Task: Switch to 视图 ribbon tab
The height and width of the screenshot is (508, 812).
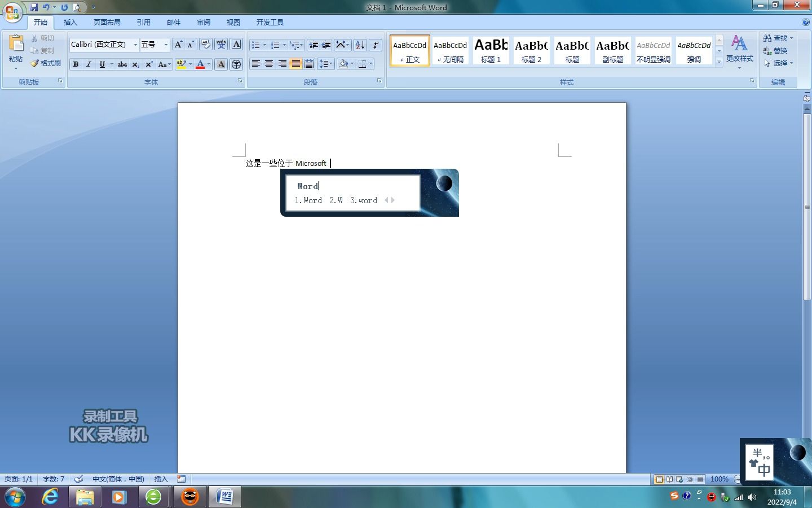Action: [x=233, y=23]
